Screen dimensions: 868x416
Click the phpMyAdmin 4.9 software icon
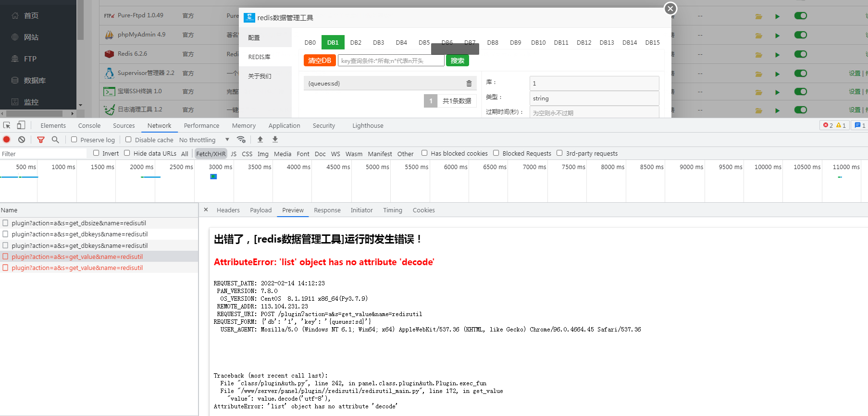[110, 35]
